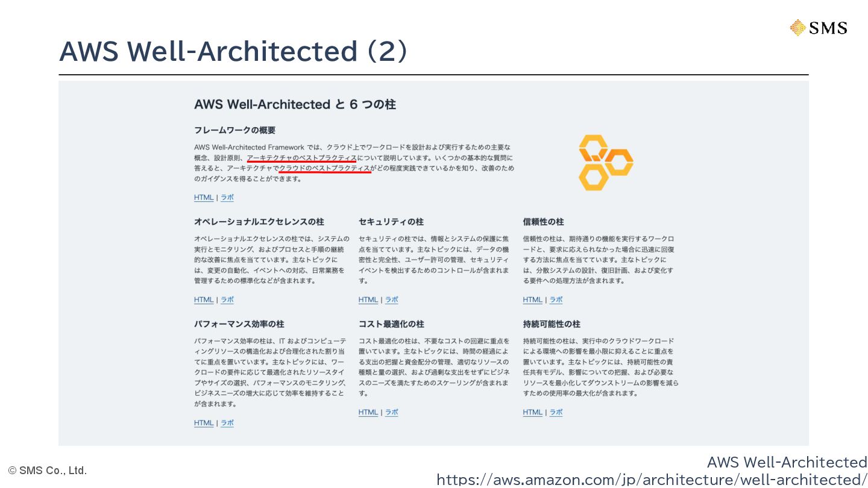Click underlined アーキテクチャのベストプラクティス text
The height and width of the screenshot is (488, 868).
pos(302,158)
